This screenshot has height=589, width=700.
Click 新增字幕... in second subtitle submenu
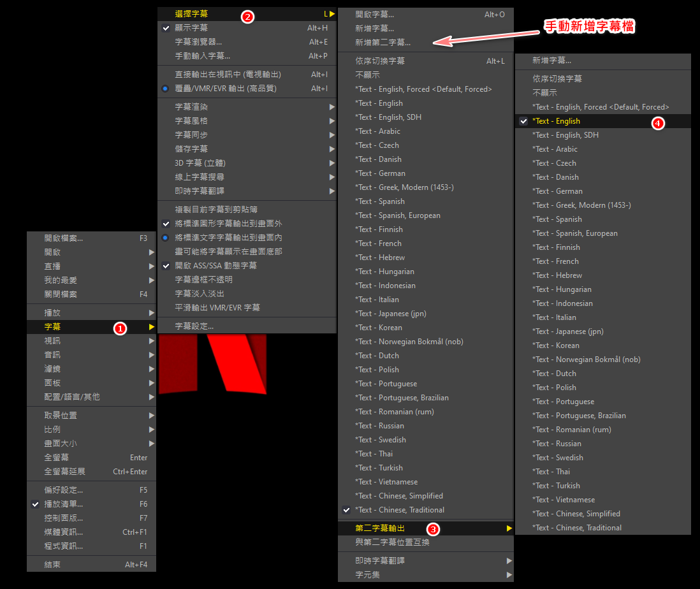click(x=551, y=61)
